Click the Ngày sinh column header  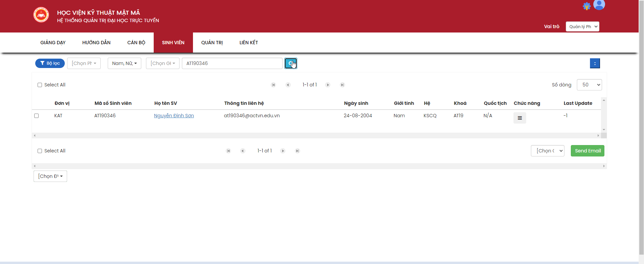coord(356,103)
